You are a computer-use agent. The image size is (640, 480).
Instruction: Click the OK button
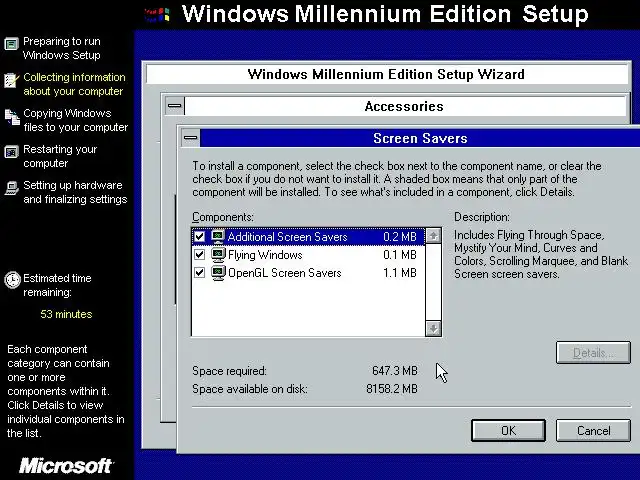tap(508, 431)
